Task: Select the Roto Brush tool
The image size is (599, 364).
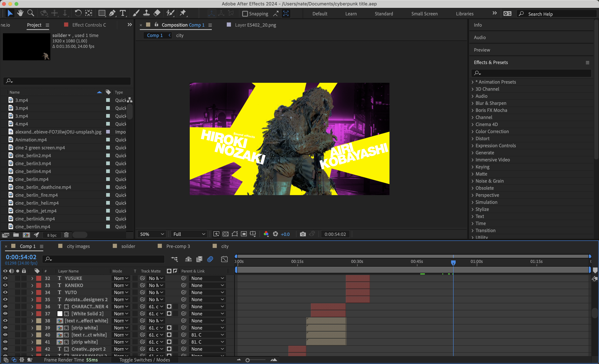Action: (x=170, y=13)
